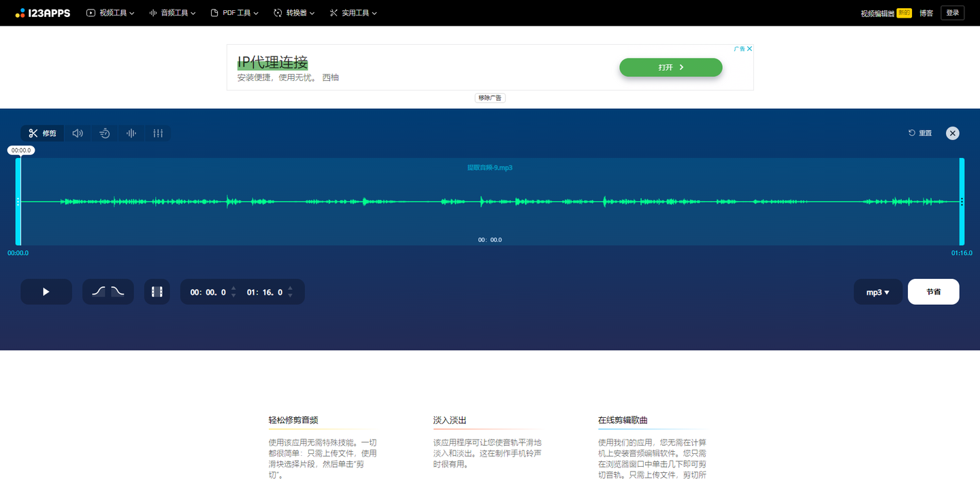The image size is (980, 479).
Task: Click the 轻松修剪音频 heading
Action: tap(293, 420)
